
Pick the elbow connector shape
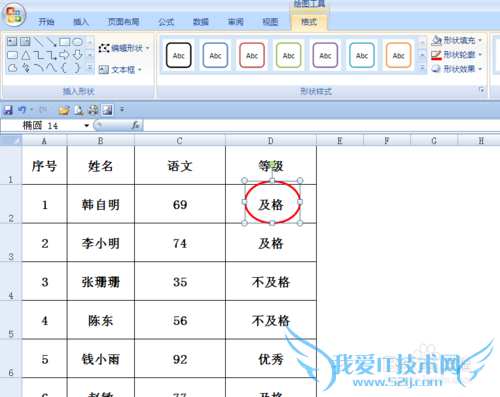[x=39, y=55]
